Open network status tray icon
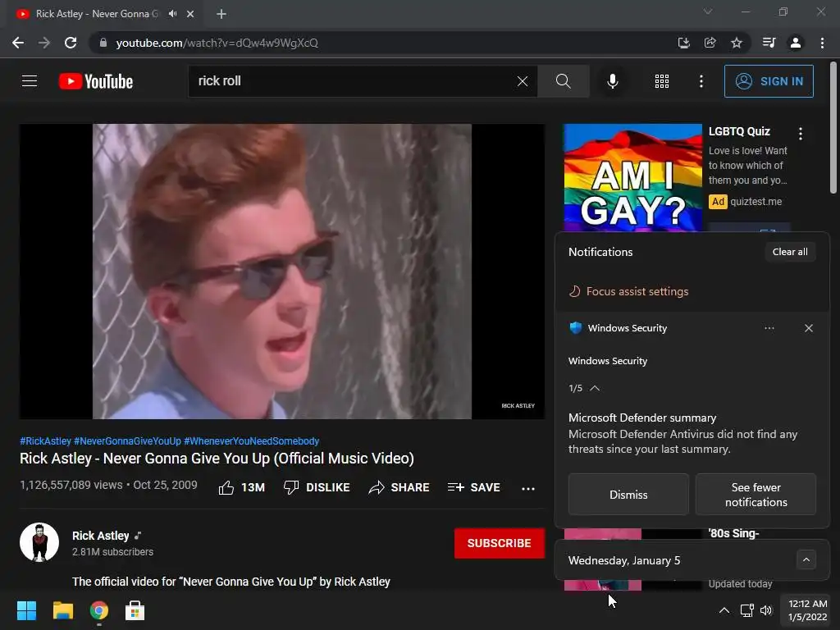This screenshot has width=840, height=630. point(746,610)
